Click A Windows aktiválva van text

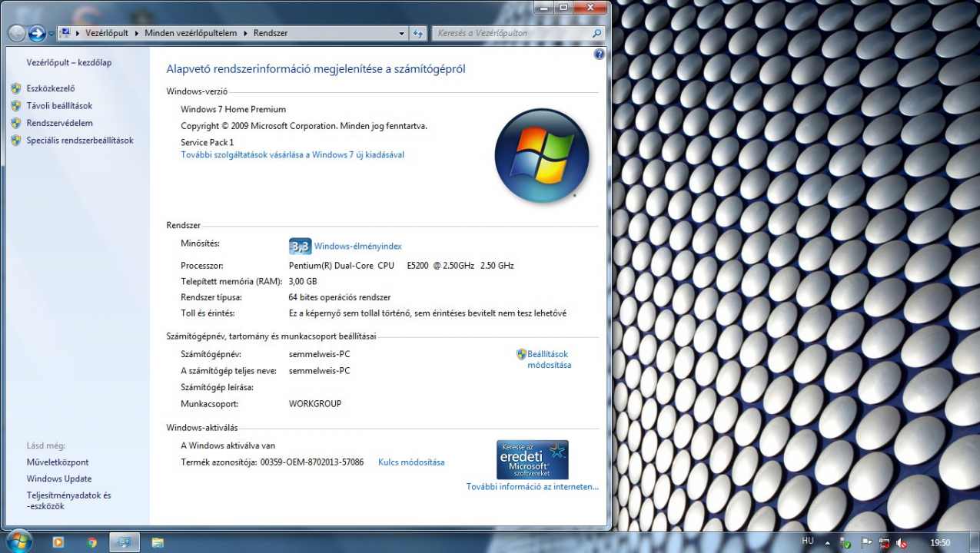228,446
